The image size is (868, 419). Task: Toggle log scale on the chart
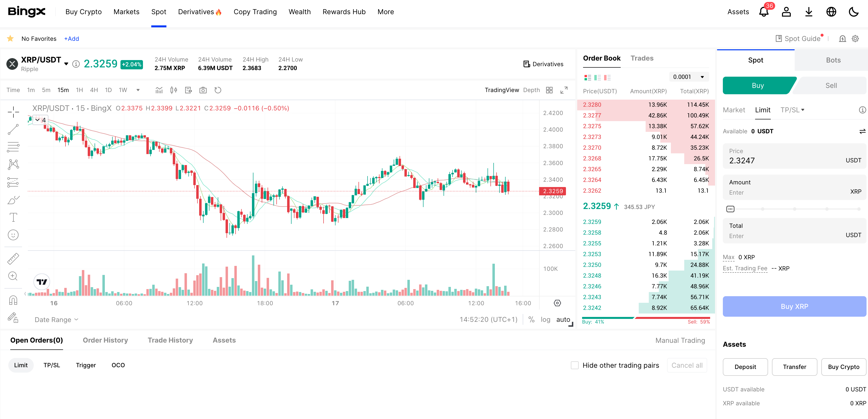tap(545, 319)
